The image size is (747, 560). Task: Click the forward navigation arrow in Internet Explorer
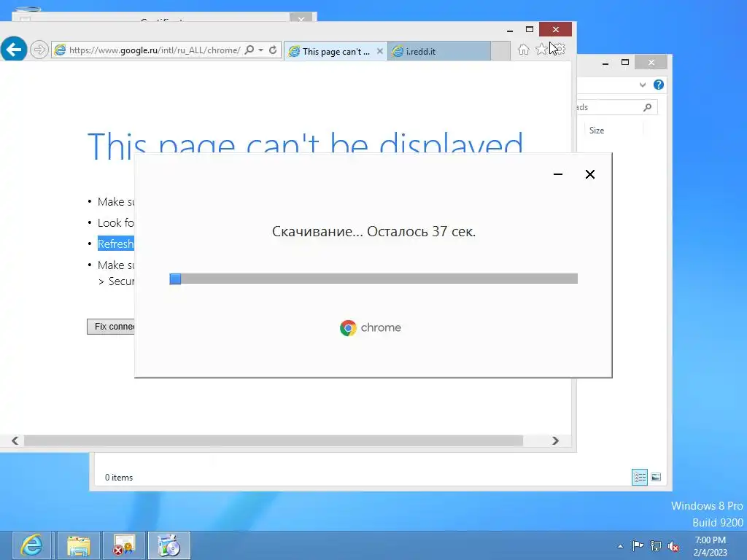[39, 50]
